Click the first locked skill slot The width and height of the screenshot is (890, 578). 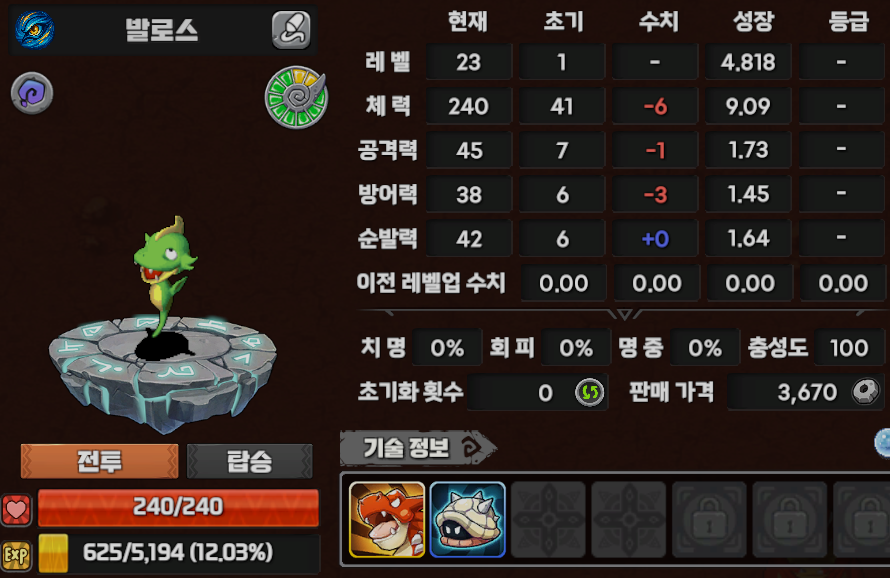(x=710, y=520)
